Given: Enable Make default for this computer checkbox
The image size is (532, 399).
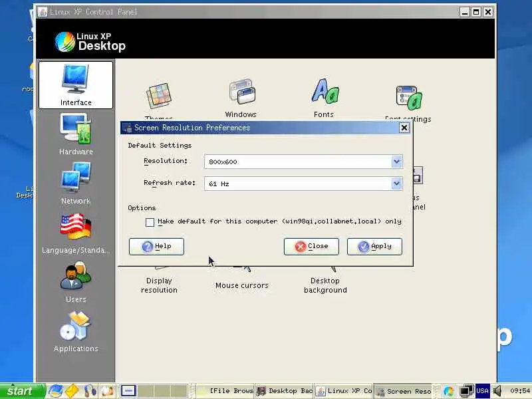Looking at the screenshot, I should point(150,222).
